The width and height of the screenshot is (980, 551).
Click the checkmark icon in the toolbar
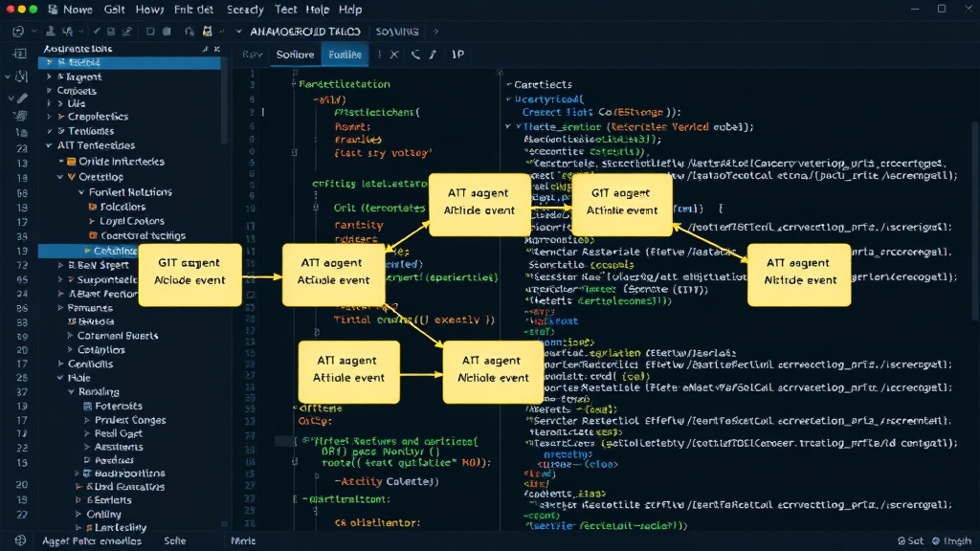(x=97, y=32)
